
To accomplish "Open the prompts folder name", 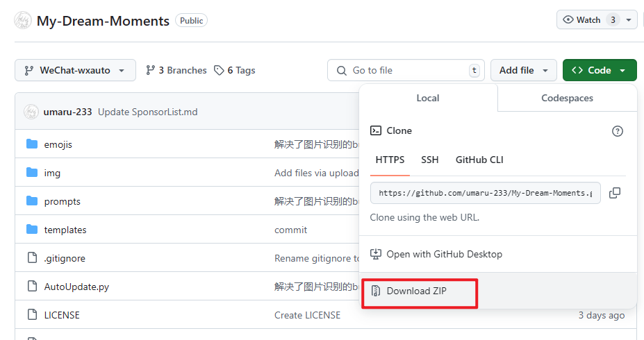I will pos(62,201).
